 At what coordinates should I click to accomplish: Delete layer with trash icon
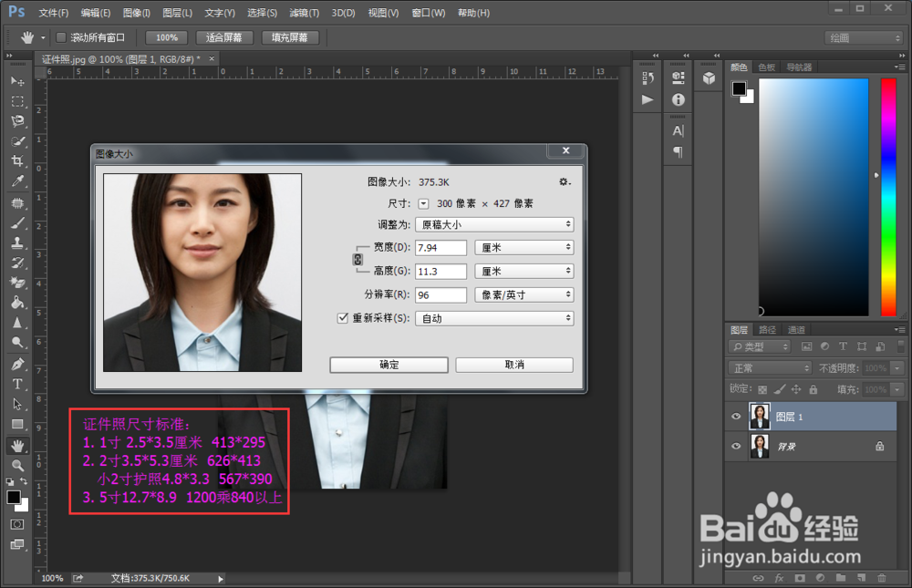[882, 578]
